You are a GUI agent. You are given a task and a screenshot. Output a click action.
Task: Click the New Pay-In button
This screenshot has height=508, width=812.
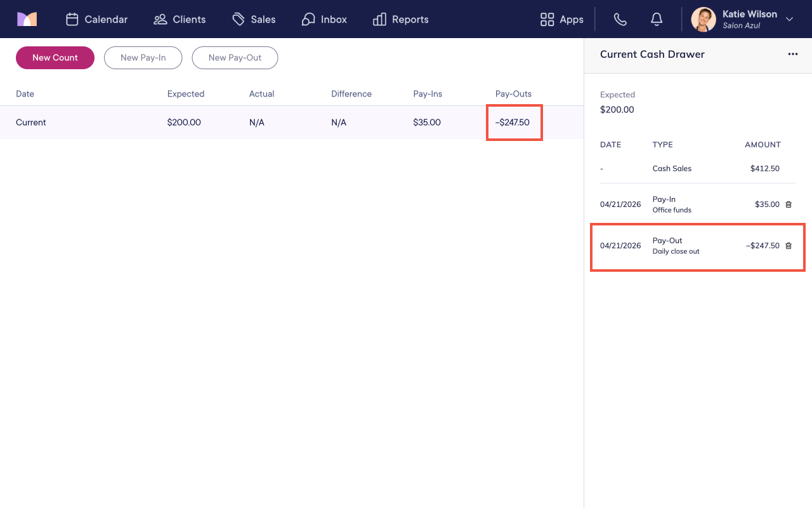point(143,58)
